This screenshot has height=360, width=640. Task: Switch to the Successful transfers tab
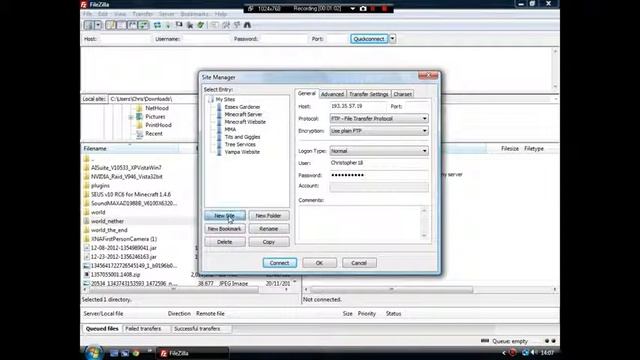tap(197, 329)
